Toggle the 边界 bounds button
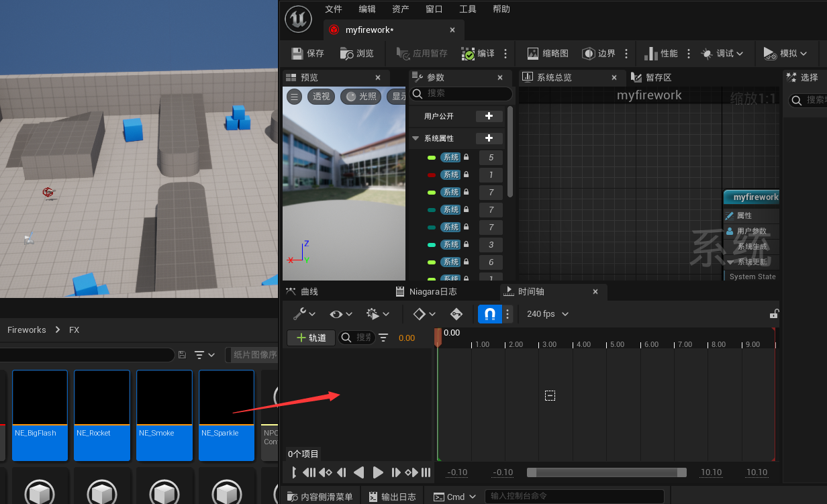 click(x=599, y=53)
